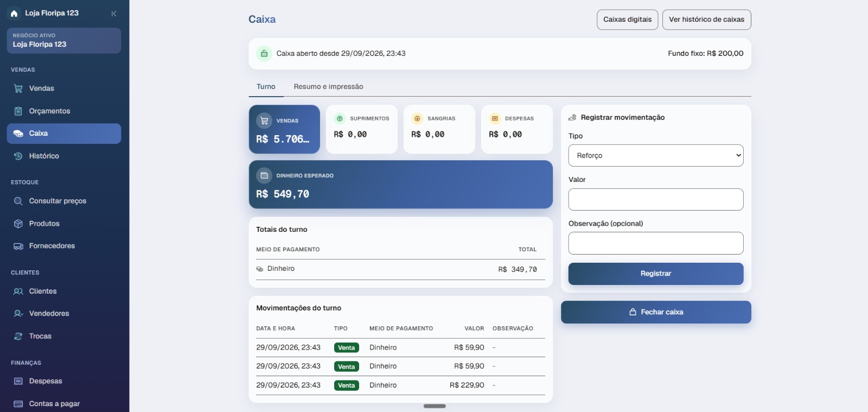The width and height of the screenshot is (868, 412).
Task: Click the Produtos box icon
Action: click(x=18, y=224)
